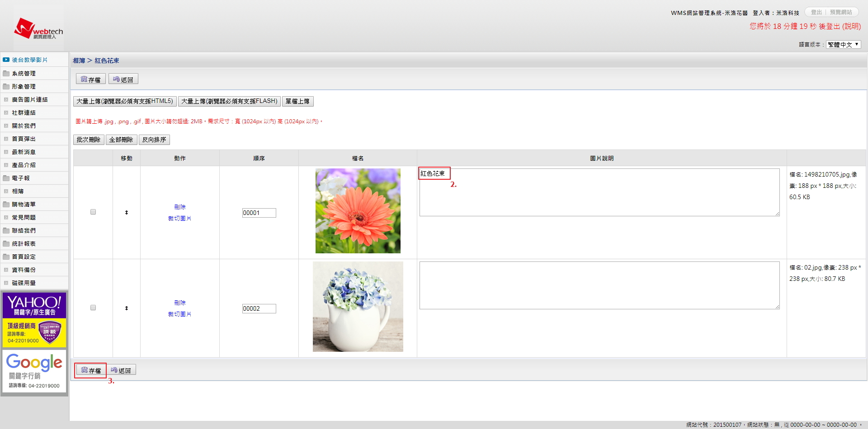Screen dimensions: 868x429
Task: Click the 大量上傳 HTML5 upload button
Action: [x=125, y=101]
